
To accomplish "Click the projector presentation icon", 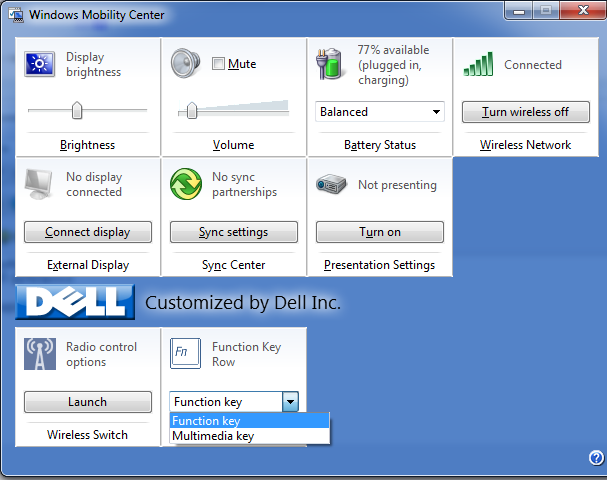I will [331, 184].
